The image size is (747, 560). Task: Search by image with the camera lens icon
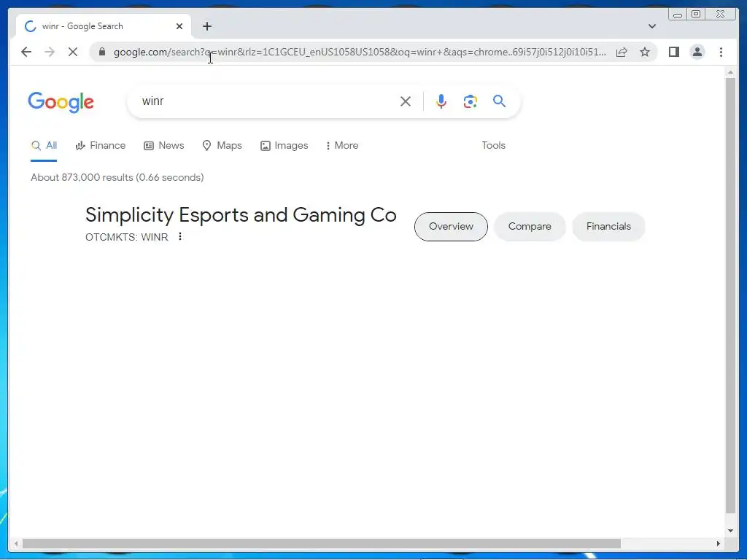(x=471, y=101)
